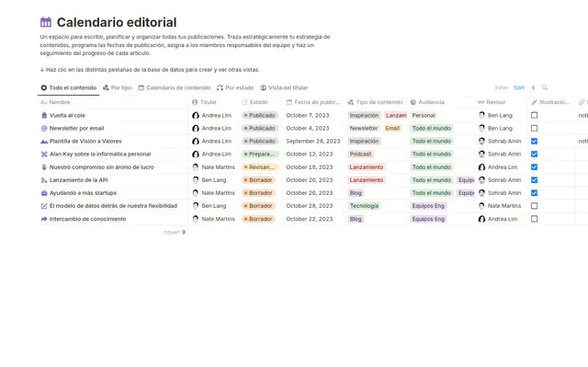Open the Audiencia column header menu

pos(427,102)
